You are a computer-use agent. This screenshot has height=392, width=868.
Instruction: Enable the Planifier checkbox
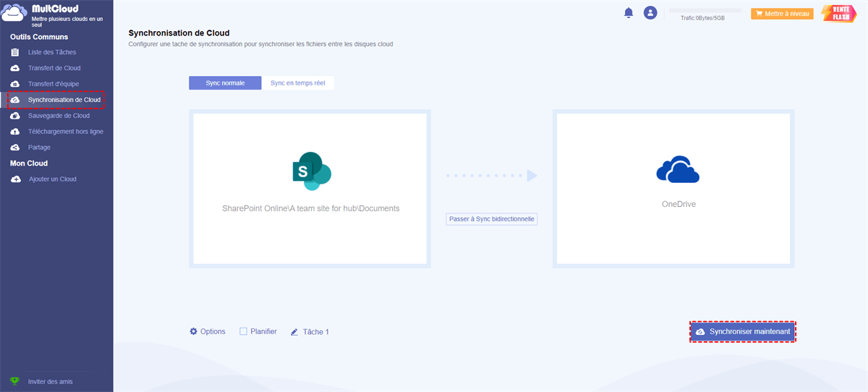tap(244, 331)
